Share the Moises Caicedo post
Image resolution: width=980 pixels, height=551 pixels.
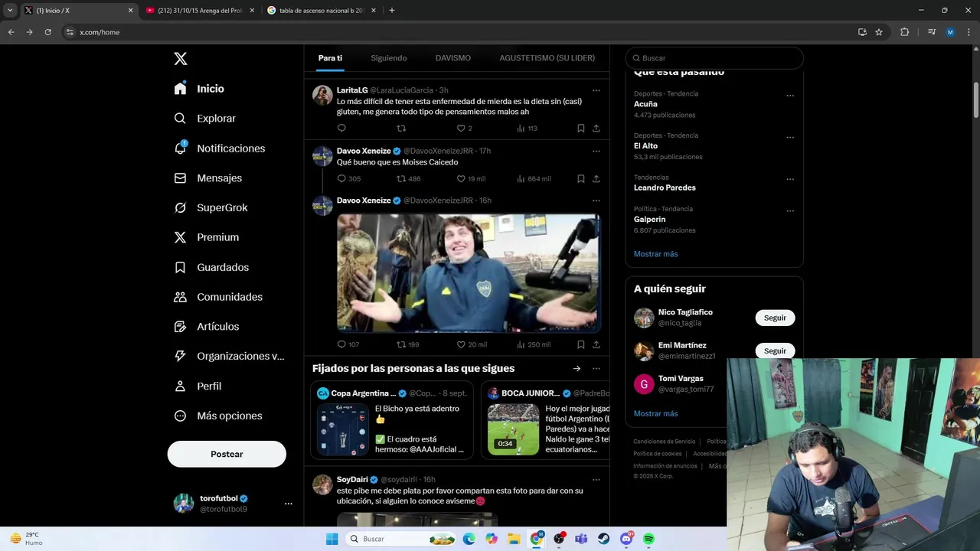coord(596,178)
